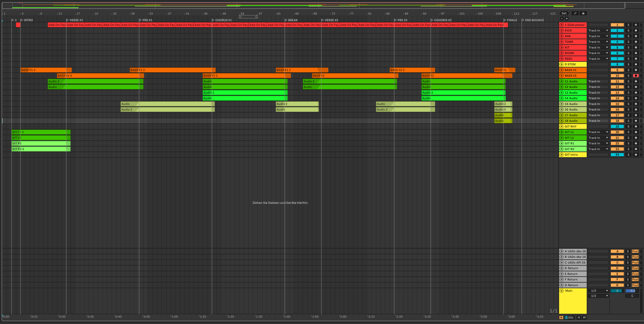Jump to next locator with right arrow

pos(567,19)
